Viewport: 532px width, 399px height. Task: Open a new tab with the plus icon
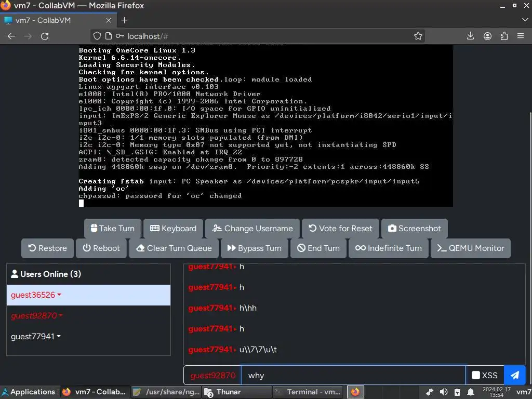tap(125, 20)
